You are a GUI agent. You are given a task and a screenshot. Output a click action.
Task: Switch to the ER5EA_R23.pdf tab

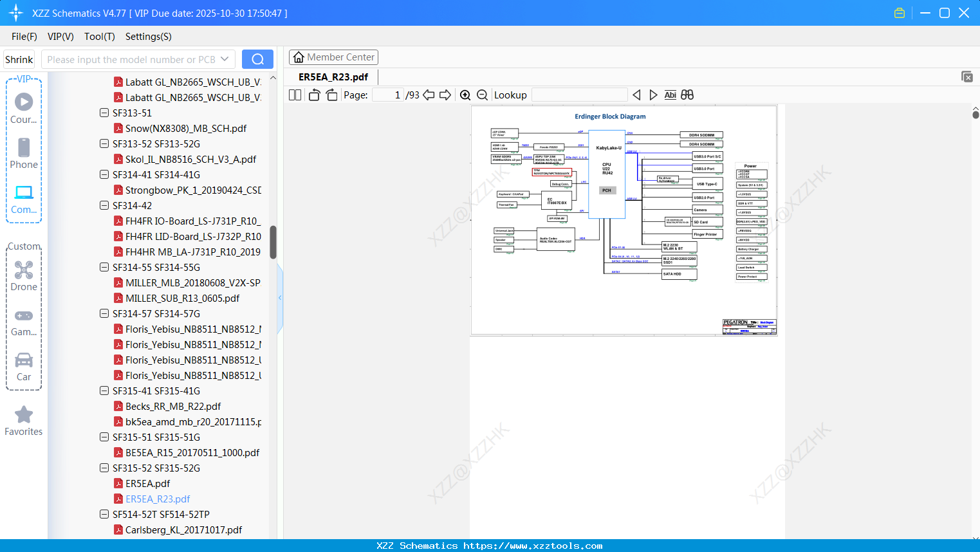(x=333, y=77)
